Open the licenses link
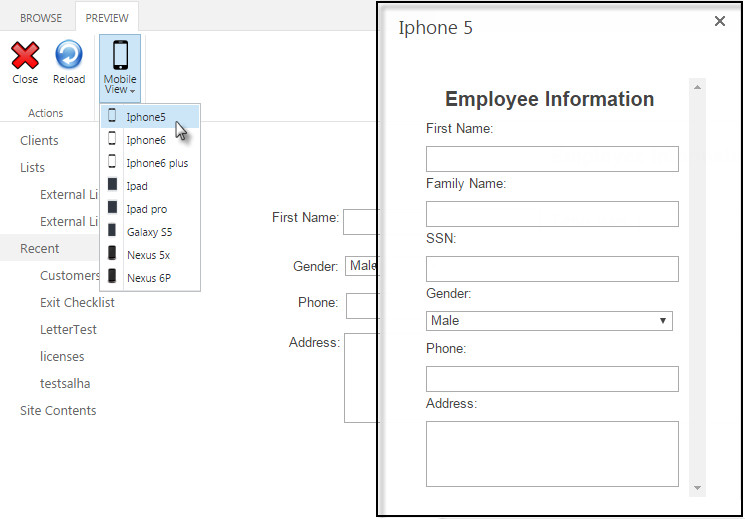This screenshot has height=519, width=745. (x=62, y=357)
